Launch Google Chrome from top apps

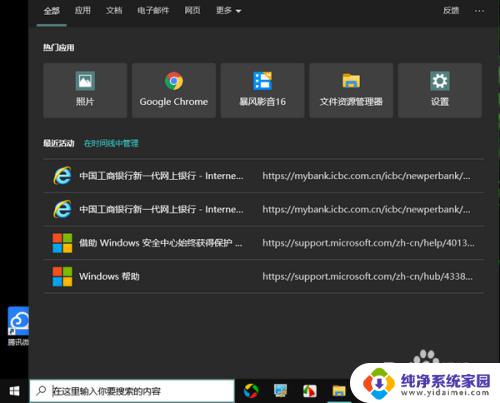(174, 90)
